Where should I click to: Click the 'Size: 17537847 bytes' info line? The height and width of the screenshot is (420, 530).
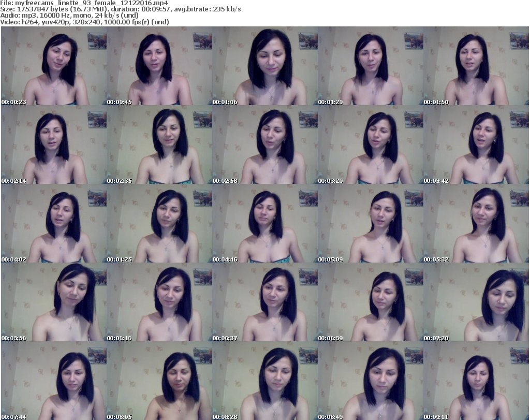click(x=120, y=9)
